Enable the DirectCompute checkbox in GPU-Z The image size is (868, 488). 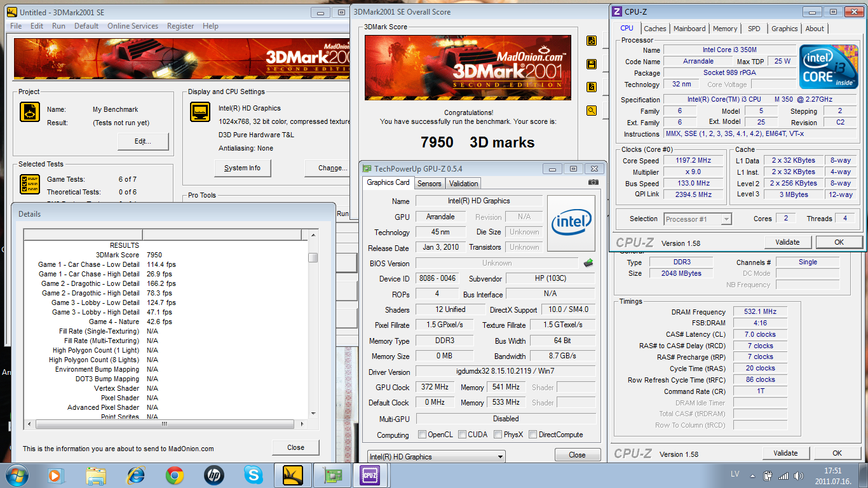click(532, 435)
